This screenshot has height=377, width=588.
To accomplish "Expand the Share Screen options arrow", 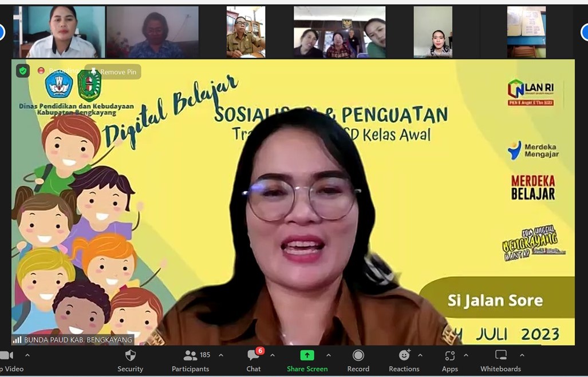I will 329,355.
